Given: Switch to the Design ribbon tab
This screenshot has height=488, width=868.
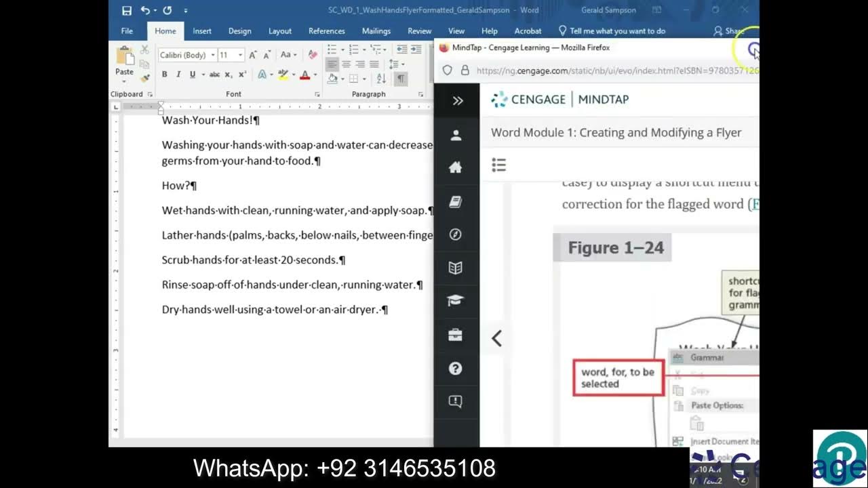Looking at the screenshot, I should point(240,31).
